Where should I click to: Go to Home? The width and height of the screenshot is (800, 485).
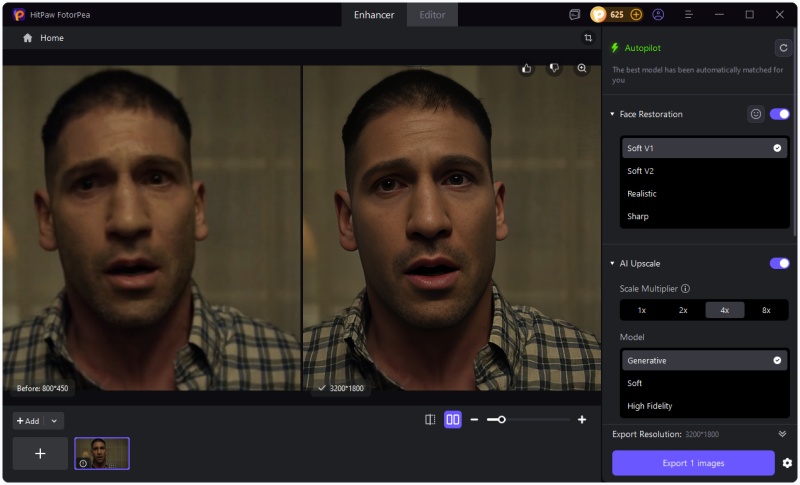43,38
